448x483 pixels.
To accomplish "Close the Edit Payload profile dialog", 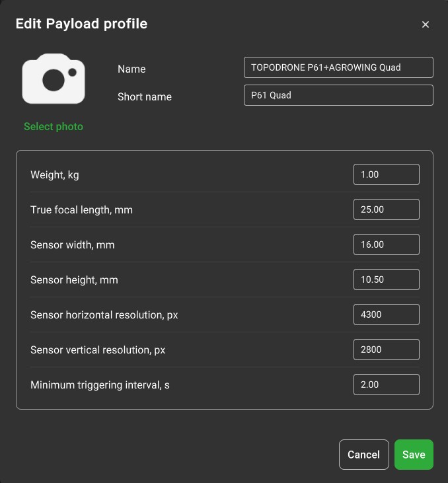I will point(425,24).
